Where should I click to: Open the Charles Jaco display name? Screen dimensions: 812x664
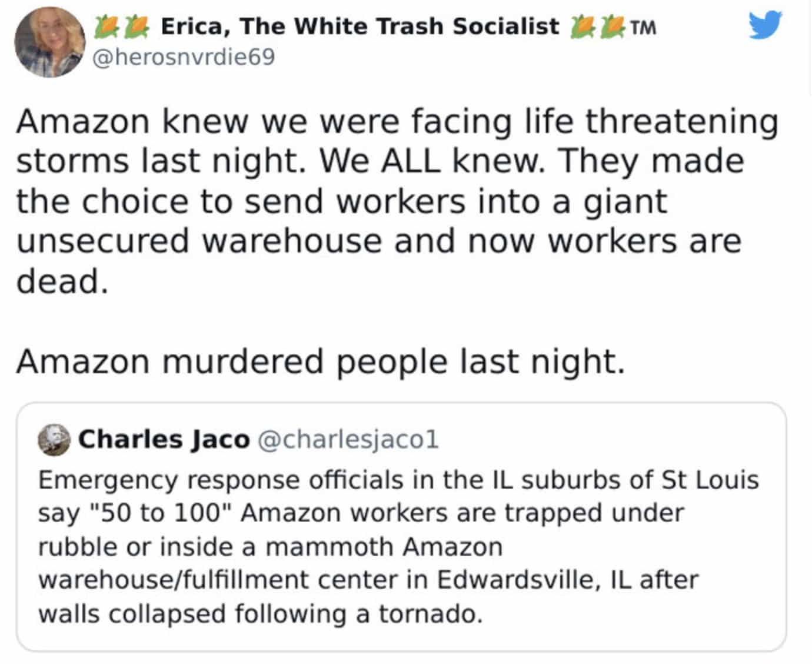(x=164, y=439)
